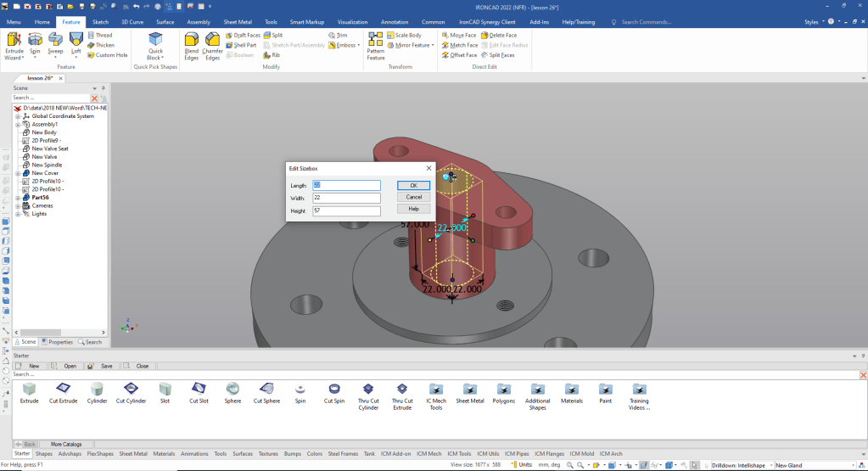Select the Shell Part tool
868x471 pixels.
(244, 45)
